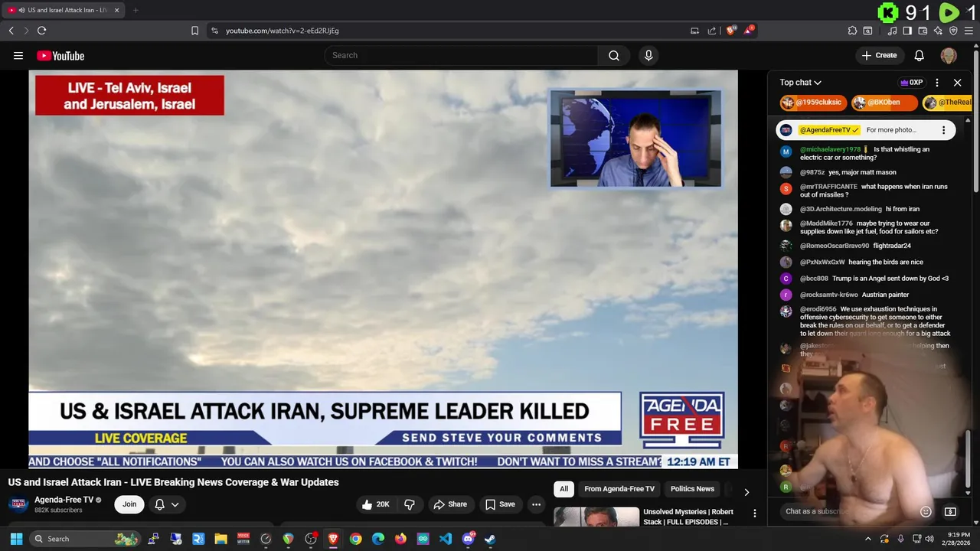Click the YouTube search magnifier button
The image size is (980, 551).
[613, 55]
